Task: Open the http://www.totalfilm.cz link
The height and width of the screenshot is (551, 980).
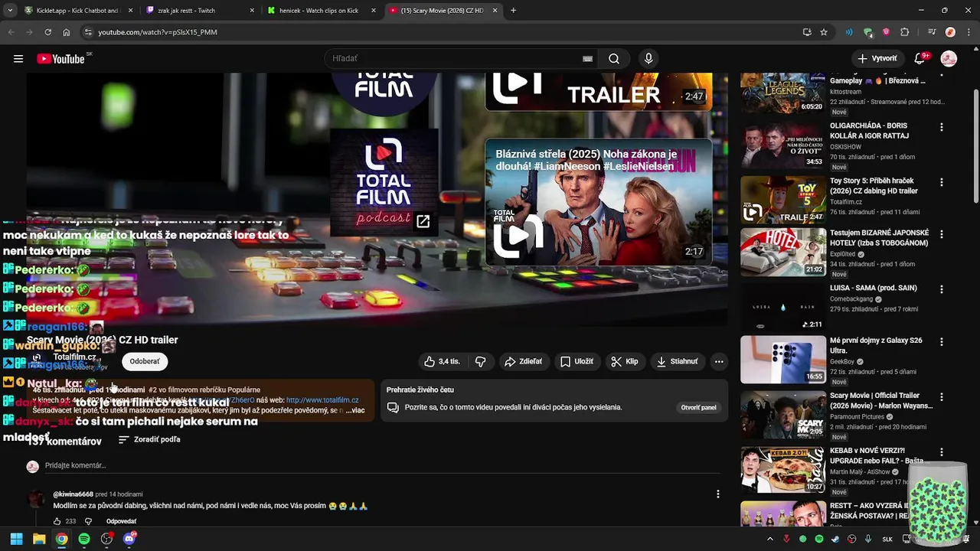Action: pyautogui.click(x=322, y=400)
